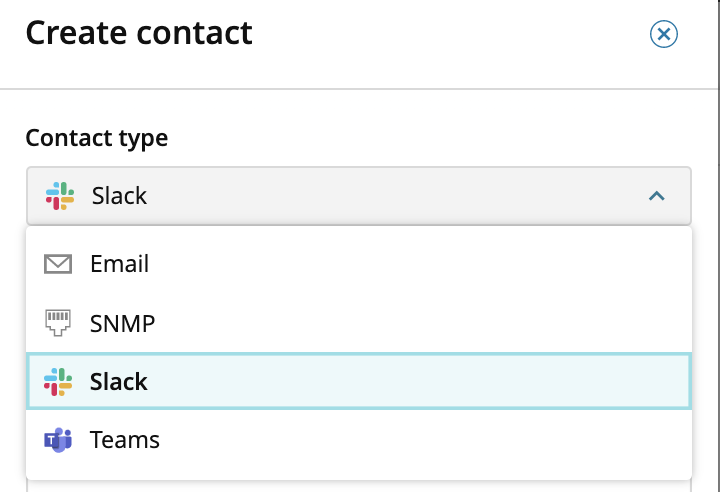Click the Slack text in the selected field
Screen dimensions: 720x492
(119, 196)
